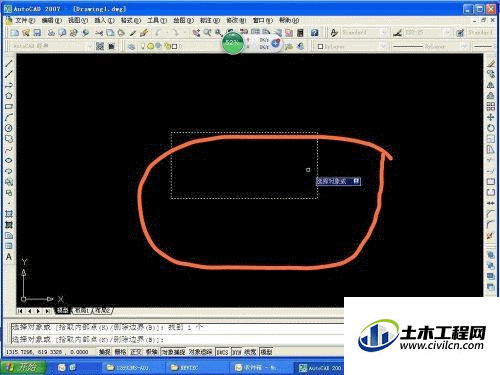Viewport: 500px width, 375px height.
Task: Switch to the 布局2 layout tab
Action: 102,310
